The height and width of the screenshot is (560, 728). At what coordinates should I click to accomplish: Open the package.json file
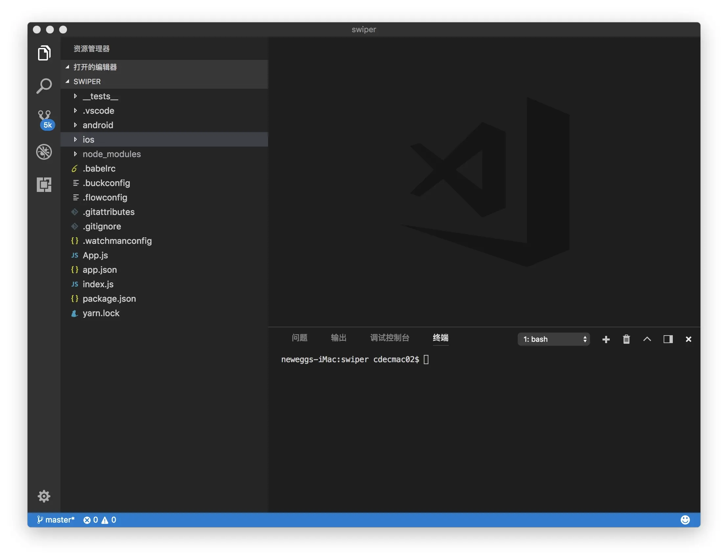(x=109, y=299)
